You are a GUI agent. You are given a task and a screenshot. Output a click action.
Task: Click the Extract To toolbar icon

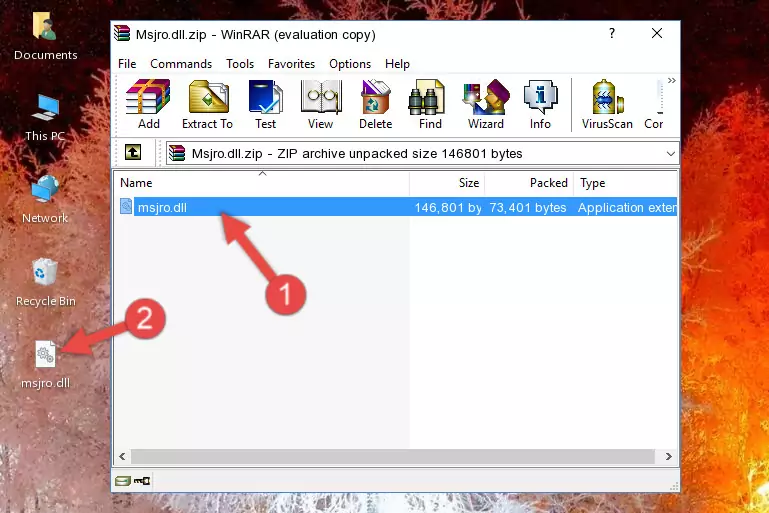207,104
